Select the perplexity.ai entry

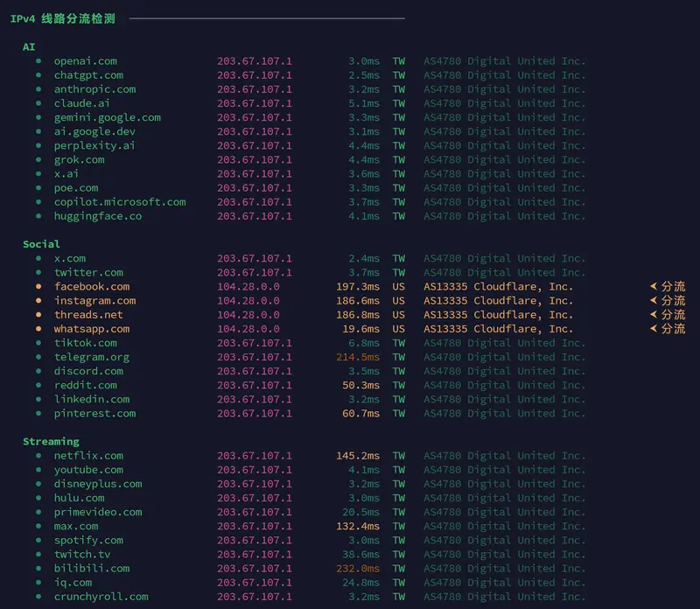[94, 146]
